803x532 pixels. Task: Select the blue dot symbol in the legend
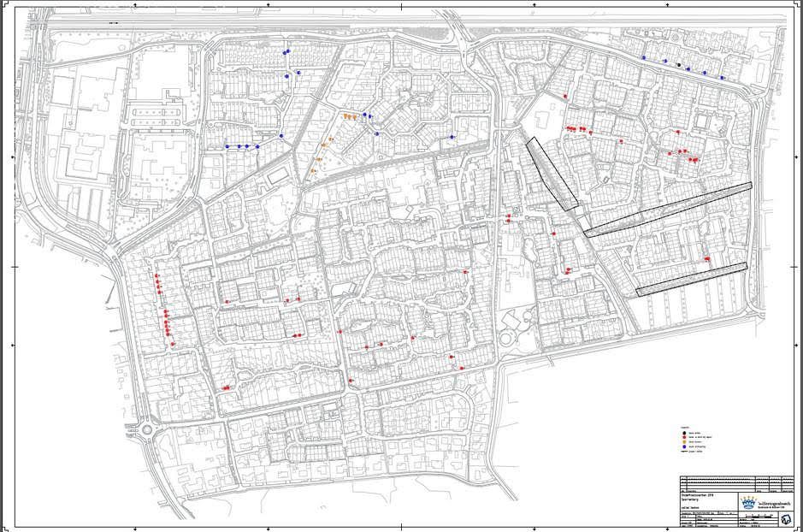click(683, 446)
